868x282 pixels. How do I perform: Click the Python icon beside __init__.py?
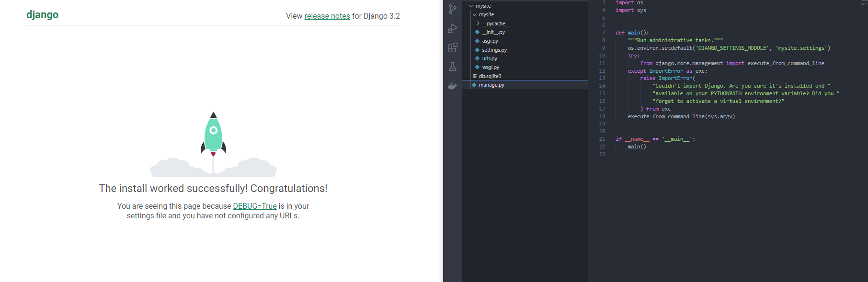[477, 32]
